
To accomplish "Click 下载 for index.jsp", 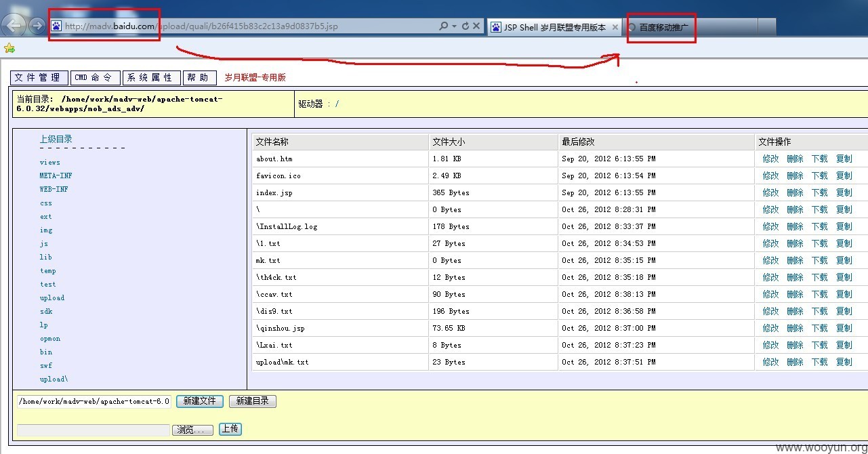I will pos(819,192).
